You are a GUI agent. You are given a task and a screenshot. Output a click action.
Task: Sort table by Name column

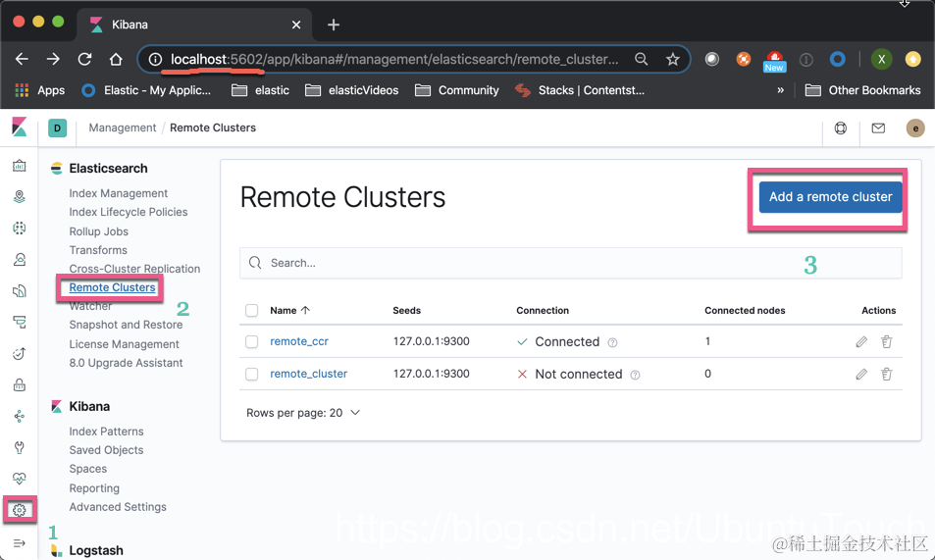(x=289, y=310)
